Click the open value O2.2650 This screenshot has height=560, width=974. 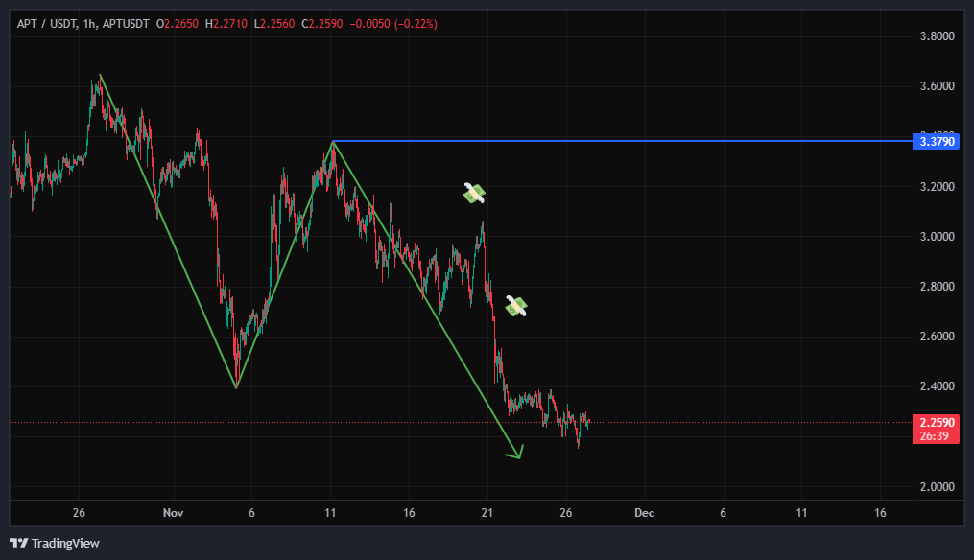pos(176,23)
